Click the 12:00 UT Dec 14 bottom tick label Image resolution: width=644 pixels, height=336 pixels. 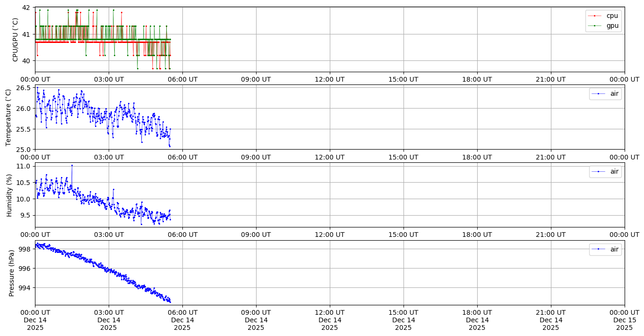329,319
